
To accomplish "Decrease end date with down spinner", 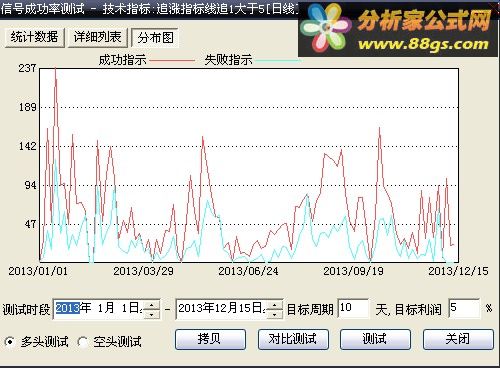I will click(275, 314).
